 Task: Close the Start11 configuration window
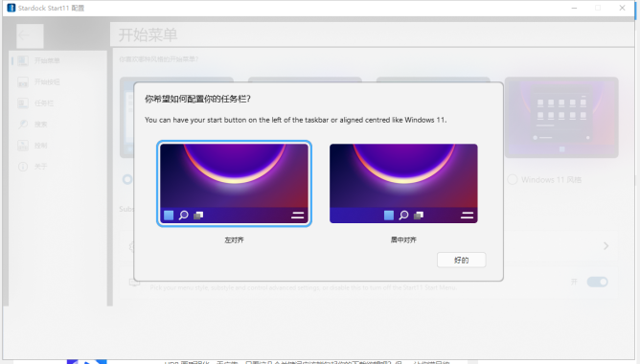622,8
